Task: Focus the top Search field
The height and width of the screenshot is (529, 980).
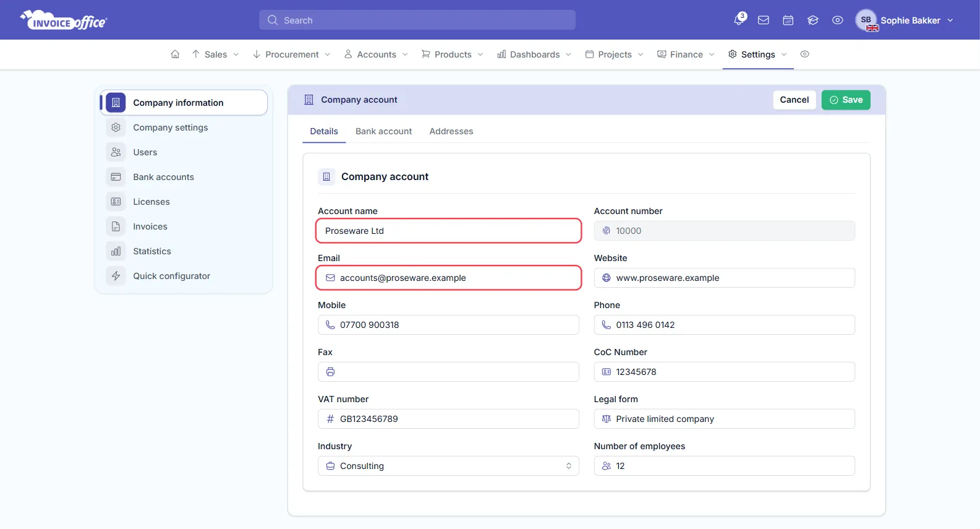Action: [x=417, y=20]
